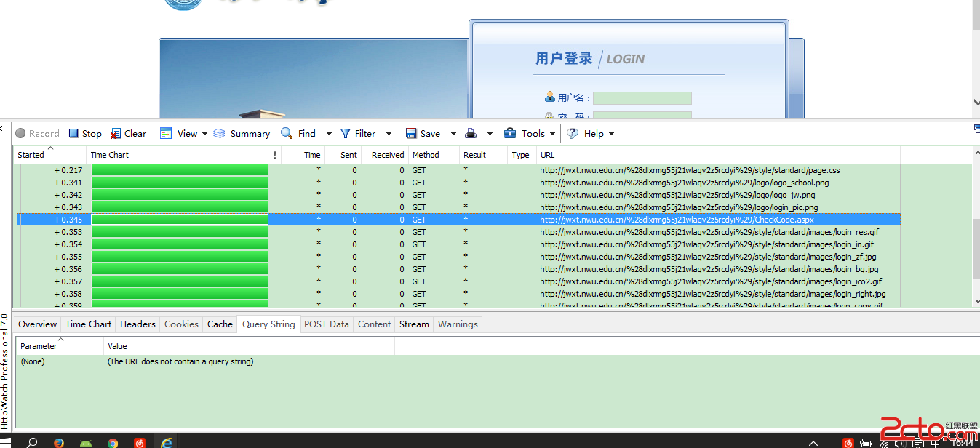
Task: Switch to the Stream tab
Action: 414,324
